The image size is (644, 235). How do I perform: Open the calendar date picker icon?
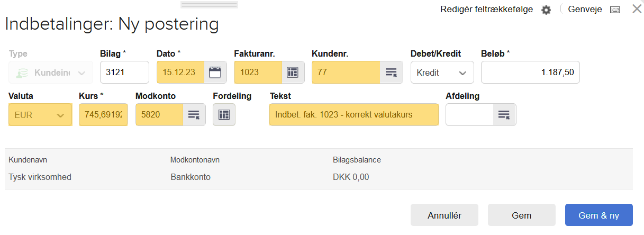pos(215,73)
